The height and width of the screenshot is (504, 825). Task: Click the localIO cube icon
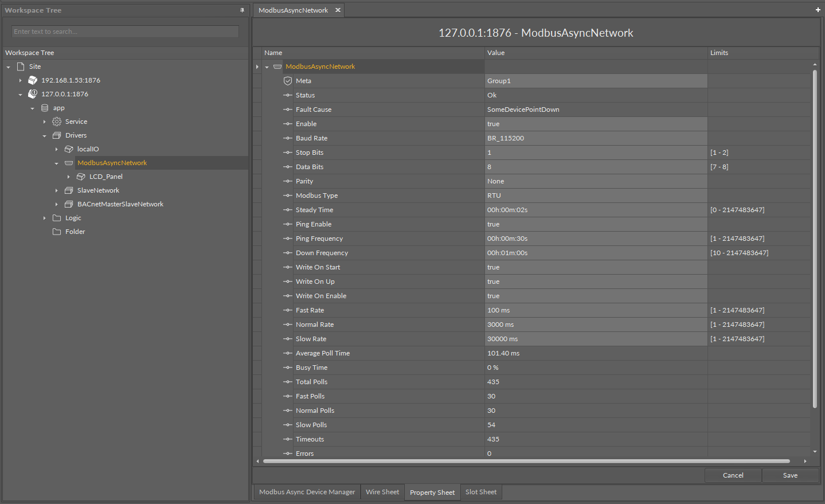point(69,149)
